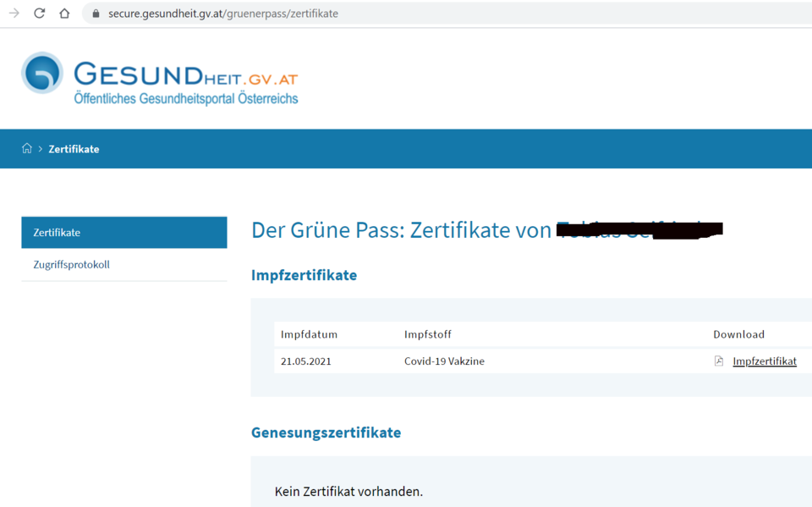Download the Impfzertifikat
The image size is (812, 507).
click(764, 361)
